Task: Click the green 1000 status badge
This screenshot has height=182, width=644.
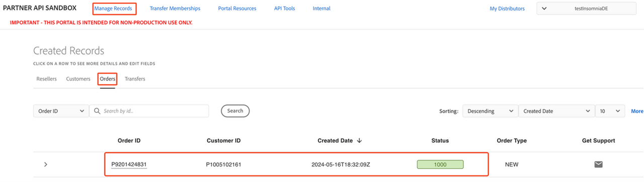Action: pyautogui.click(x=440, y=164)
